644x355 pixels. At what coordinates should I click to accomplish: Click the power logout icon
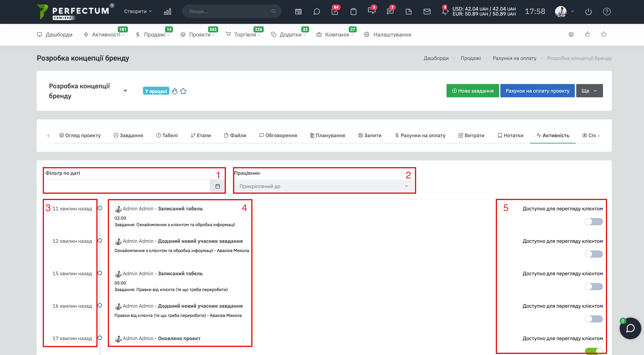588,11
